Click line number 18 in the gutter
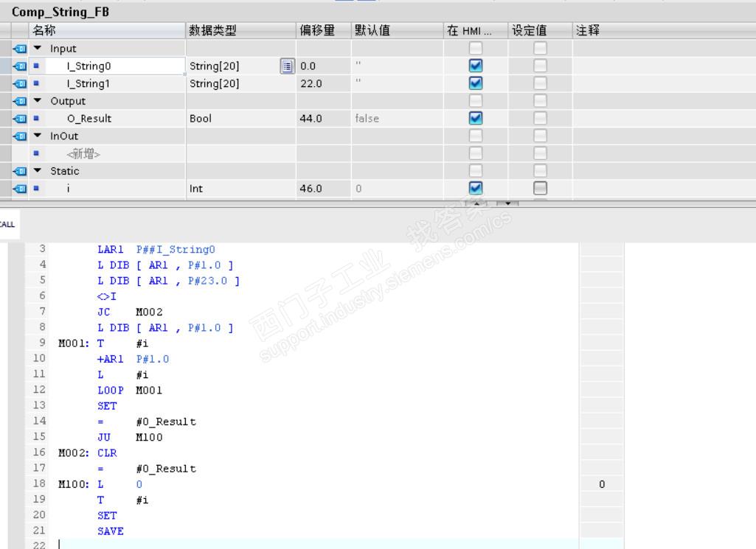Viewport: 756px width, 549px height. (x=39, y=483)
